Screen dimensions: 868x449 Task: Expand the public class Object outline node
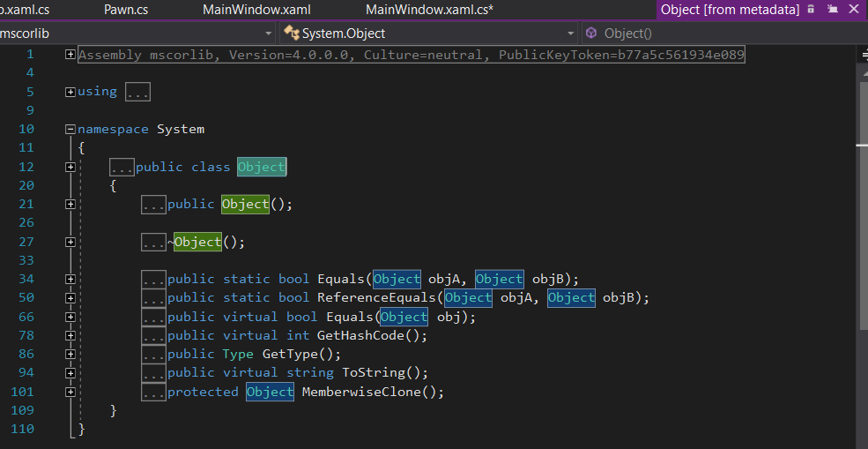point(70,167)
